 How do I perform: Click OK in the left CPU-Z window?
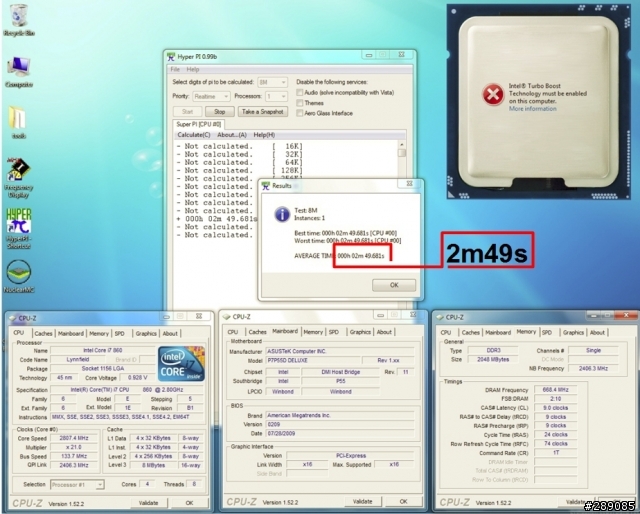189,503
